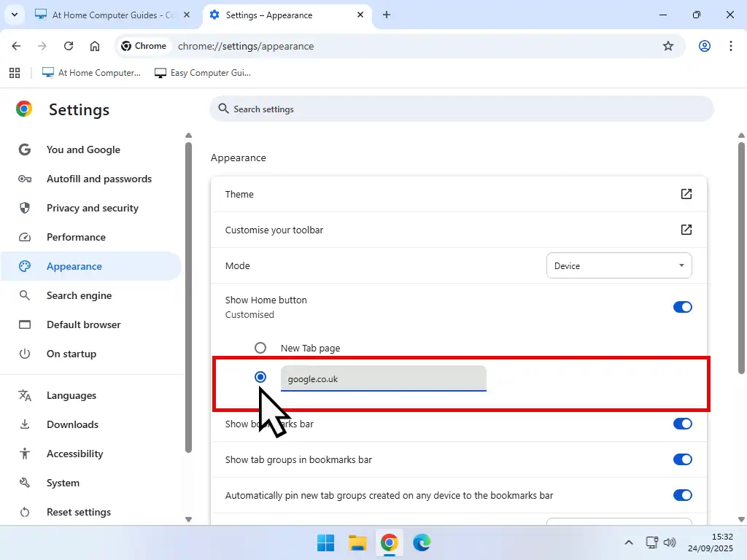Toggle Show tab groups in bookmarks bar
This screenshot has width=747, height=560.
pos(682,459)
